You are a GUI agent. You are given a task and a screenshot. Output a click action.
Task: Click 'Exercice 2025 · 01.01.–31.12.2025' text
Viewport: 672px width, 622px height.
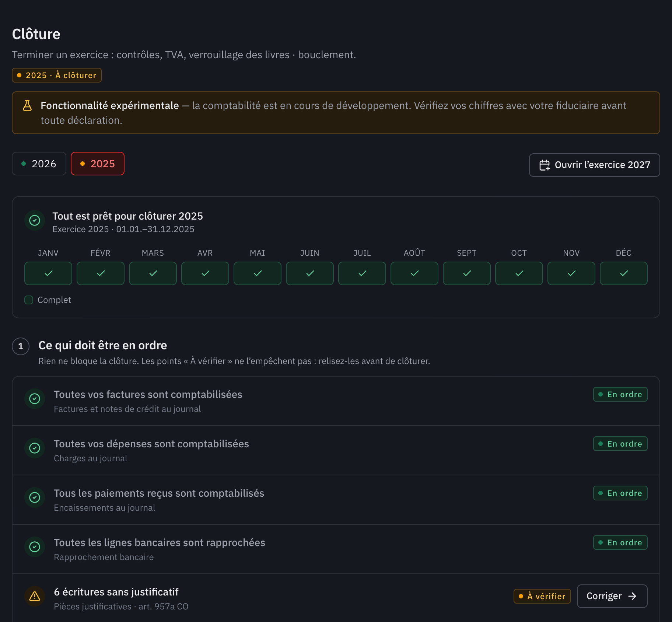(x=123, y=229)
